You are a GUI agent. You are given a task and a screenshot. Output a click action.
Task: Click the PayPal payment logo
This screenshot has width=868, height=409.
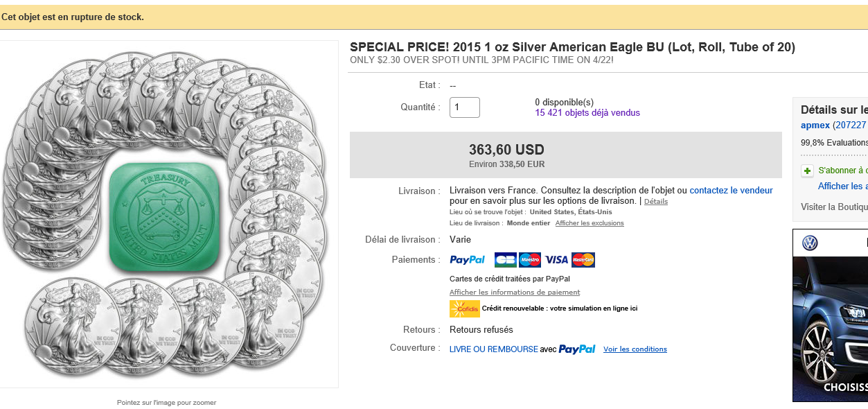coord(468,260)
